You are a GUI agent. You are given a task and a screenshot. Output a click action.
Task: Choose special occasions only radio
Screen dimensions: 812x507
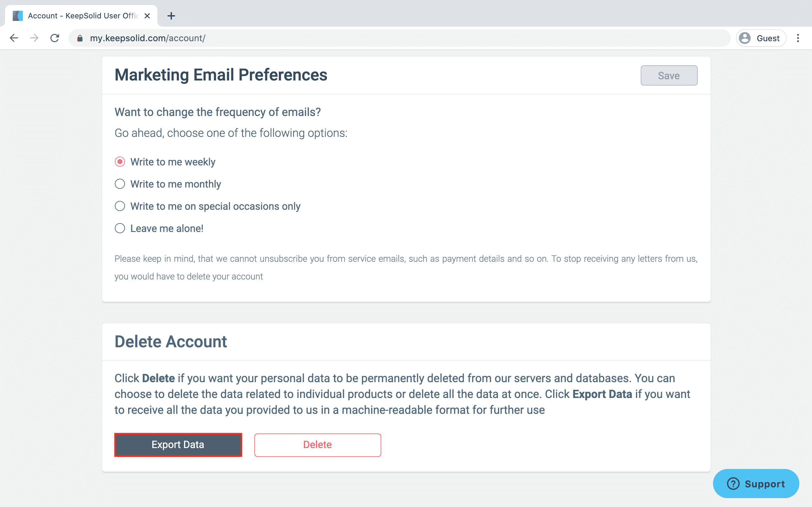click(x=120, y=206)
